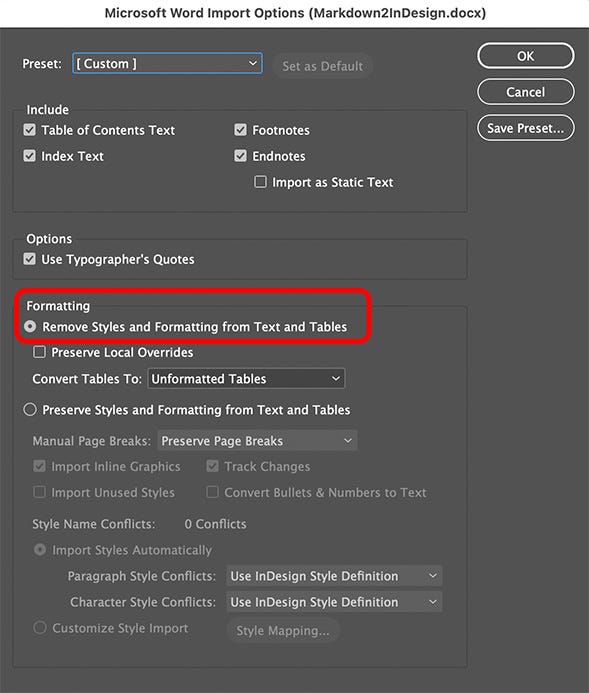Open the Manual Page Breaks dropdown

click(x=257, y=441)
